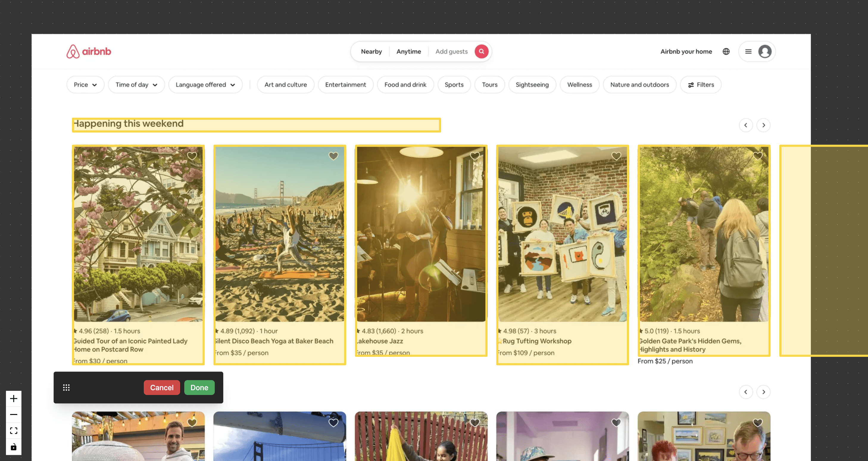Select the Food and drink category
Viewport: 868px width, 461px height.
point(405,85)
